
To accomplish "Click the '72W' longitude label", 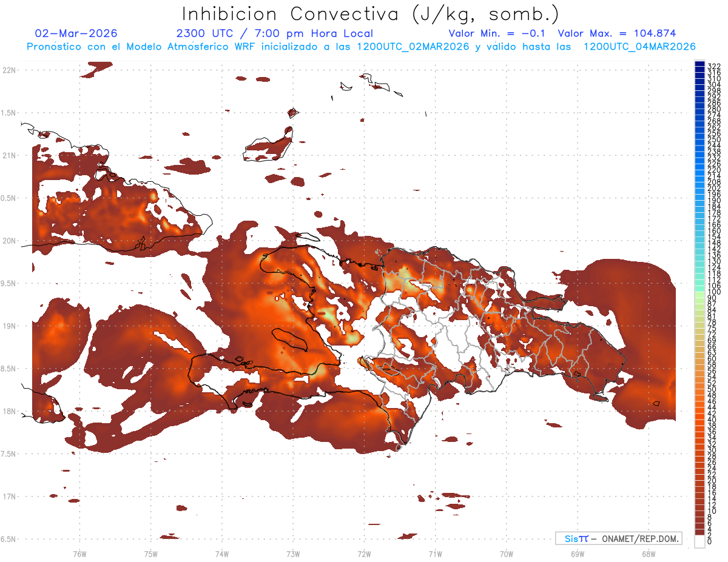I will click(x=364, y=554).
